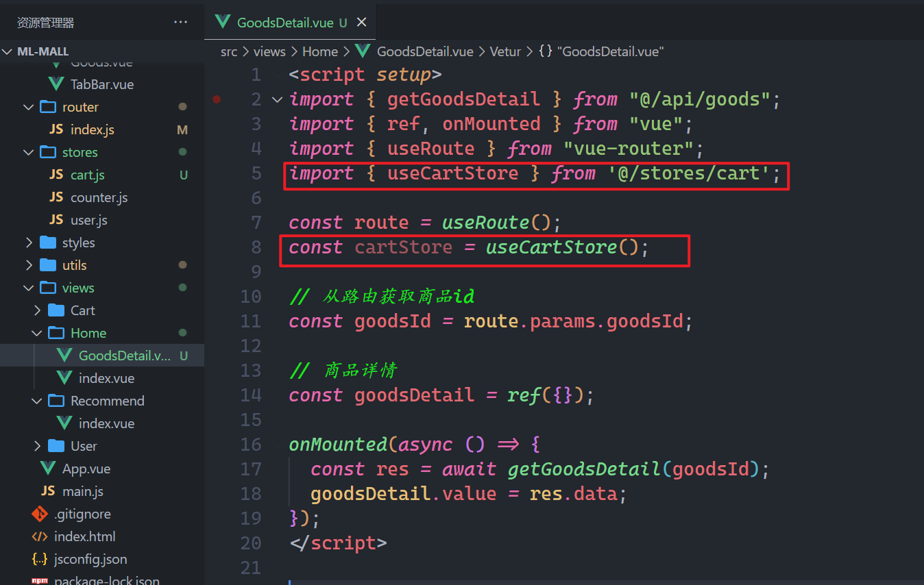Open the .gitignore file

coord(82,514)
